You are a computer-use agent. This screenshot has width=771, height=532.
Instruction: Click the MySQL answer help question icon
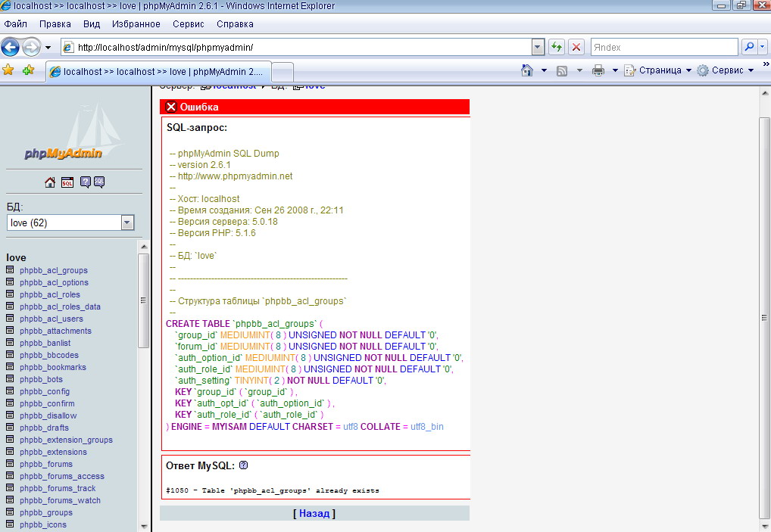(244, 465)
